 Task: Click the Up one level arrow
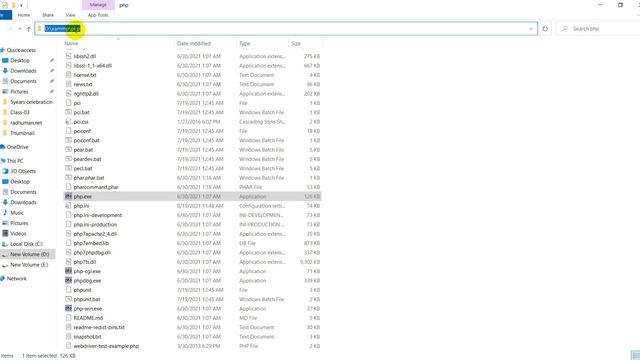click(x=29, y=29)
